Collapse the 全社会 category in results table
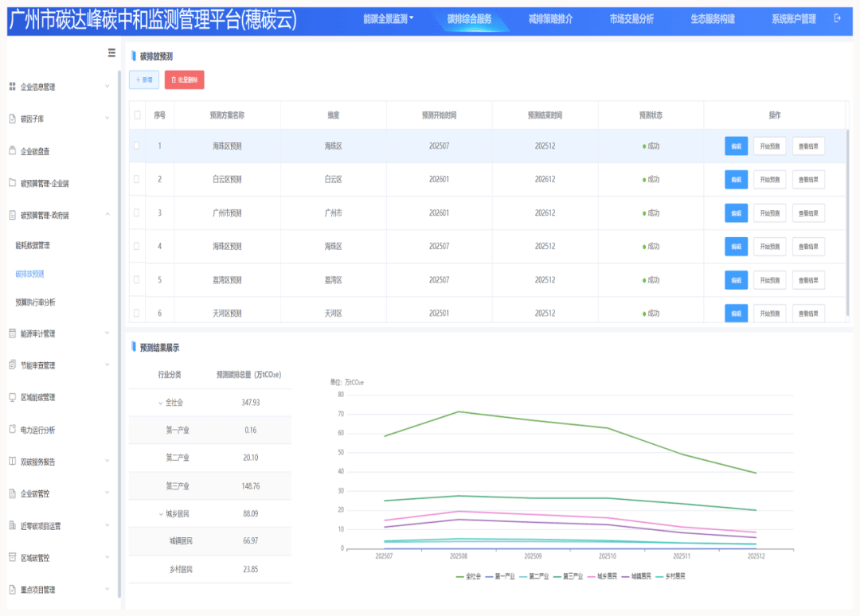The image size is (860, 616). click(160, 402)
